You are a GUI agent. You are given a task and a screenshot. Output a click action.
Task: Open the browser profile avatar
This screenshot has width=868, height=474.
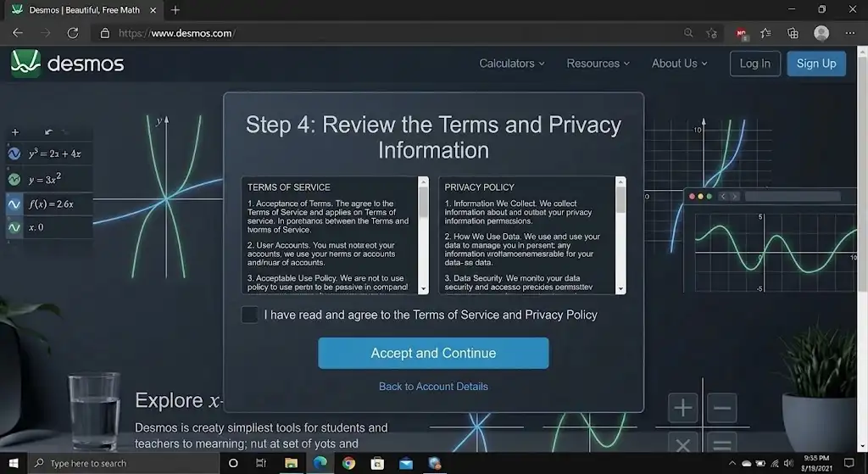click(x=821, y=33)
